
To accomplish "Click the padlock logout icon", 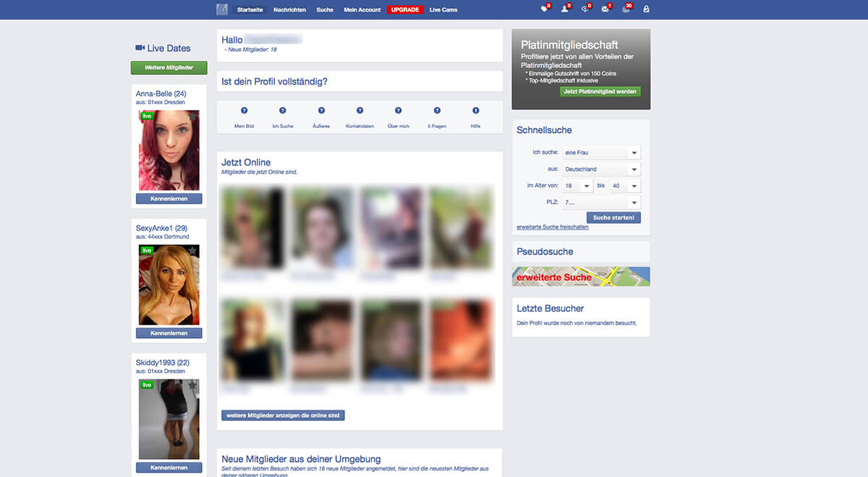I will (646, 9).
